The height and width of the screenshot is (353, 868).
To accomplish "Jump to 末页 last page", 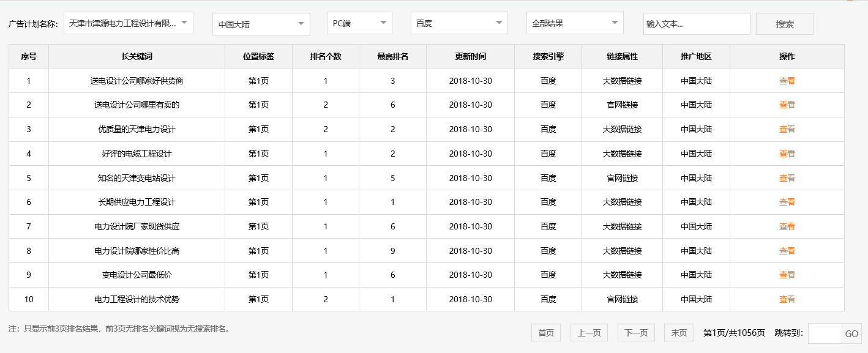I will [679, 333].
